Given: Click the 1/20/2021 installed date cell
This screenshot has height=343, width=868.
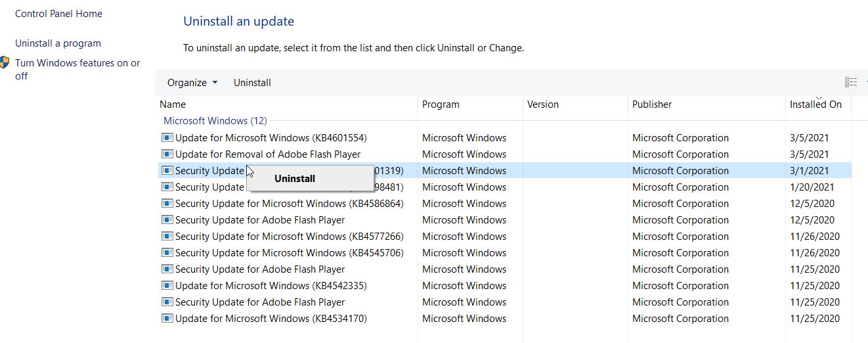Looking at the screenshot, I should tap(812, 187).
